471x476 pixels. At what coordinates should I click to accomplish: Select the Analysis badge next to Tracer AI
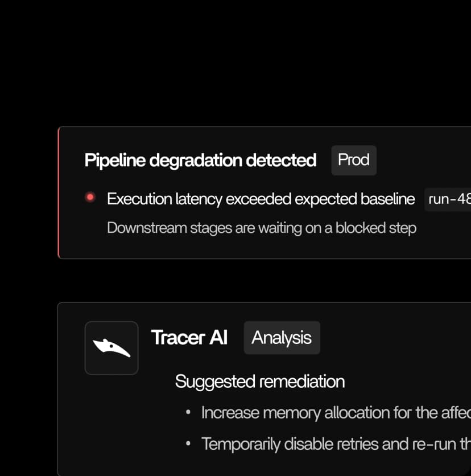point(281,337)
